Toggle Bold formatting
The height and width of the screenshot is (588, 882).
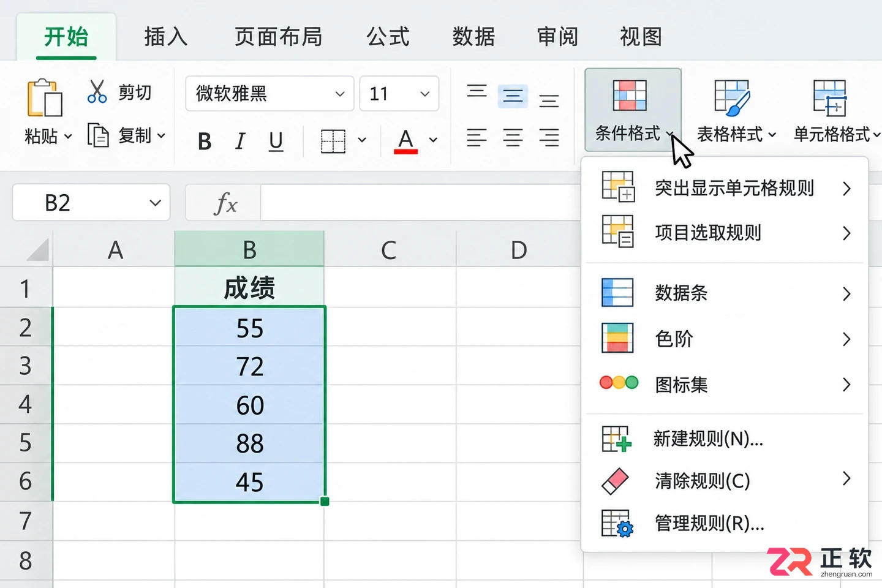(x=205, y=141)
